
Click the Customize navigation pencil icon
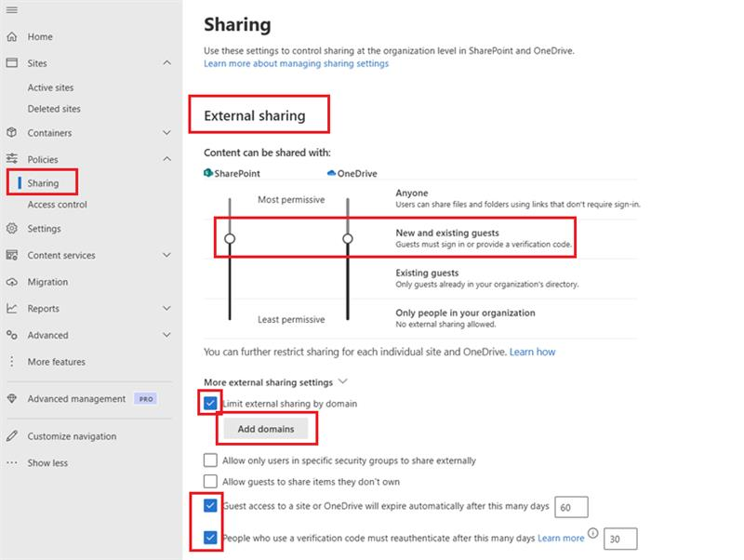[x=12, y=435]
